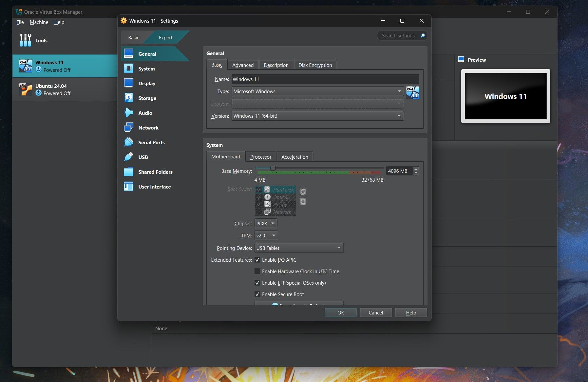Screen dimensions: 588x382
Task: Click the search icon in Search settings
Action: [x=423, y=35]
